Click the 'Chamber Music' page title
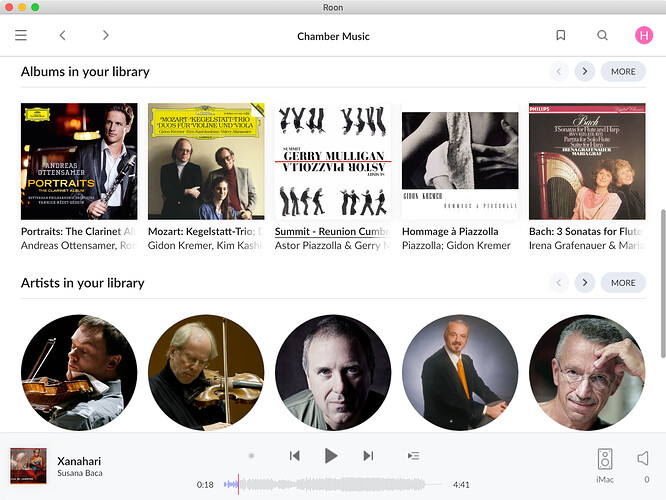666x500 pixels. 333,37
